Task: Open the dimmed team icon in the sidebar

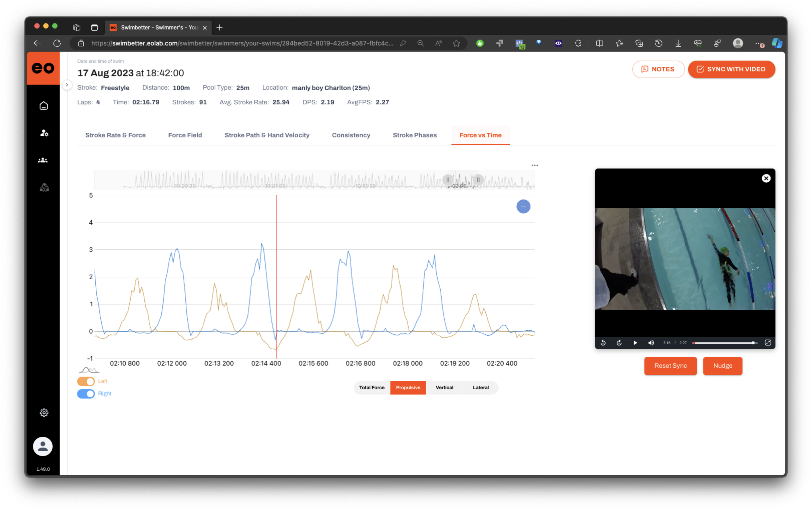Action: [x=44, y=187]
